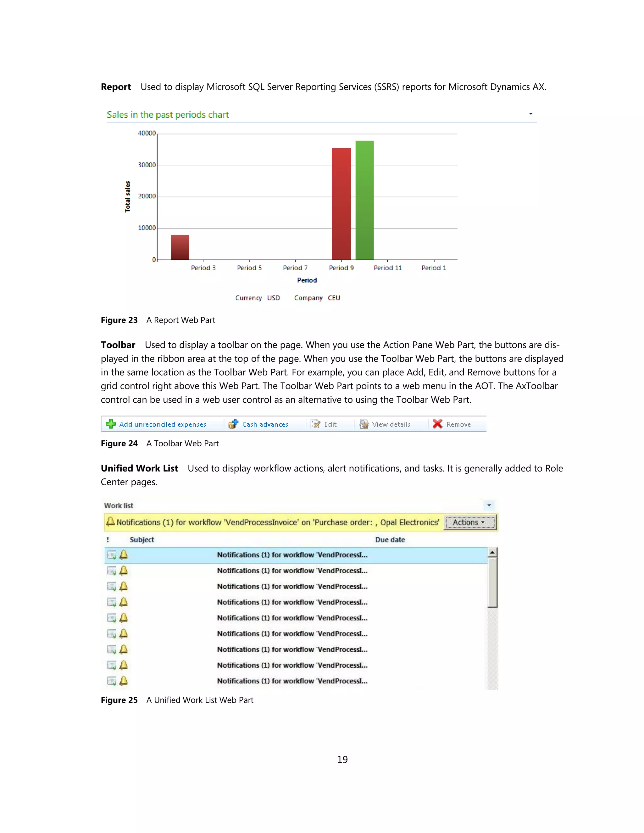Image resolution: width=644 pixels, height=833 pixels.
Task: Click Cash advances toolbar link
Action: (265, 424)
